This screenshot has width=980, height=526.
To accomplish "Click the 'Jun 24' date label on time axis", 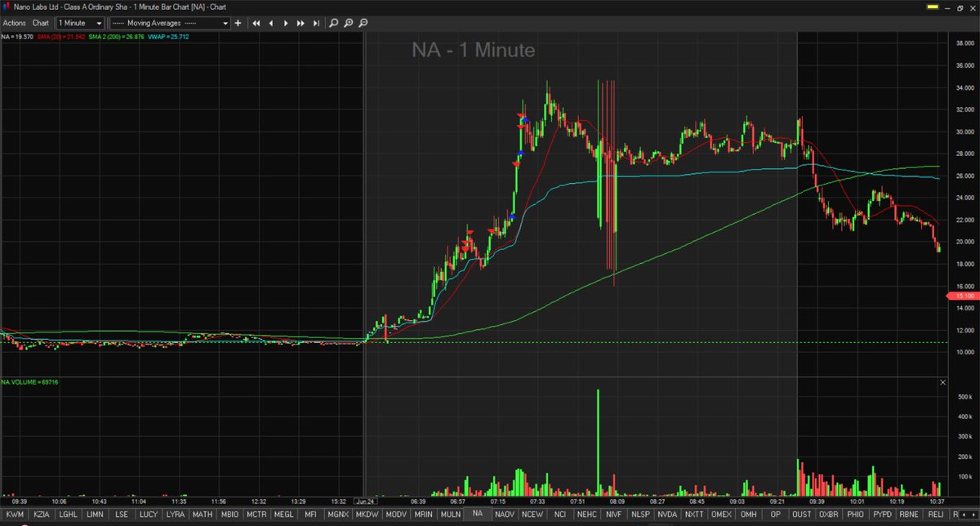I will click(364, 501).
